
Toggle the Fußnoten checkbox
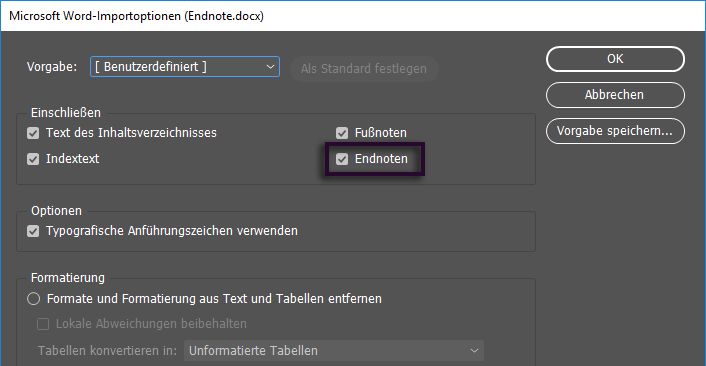tap(342, 133)
